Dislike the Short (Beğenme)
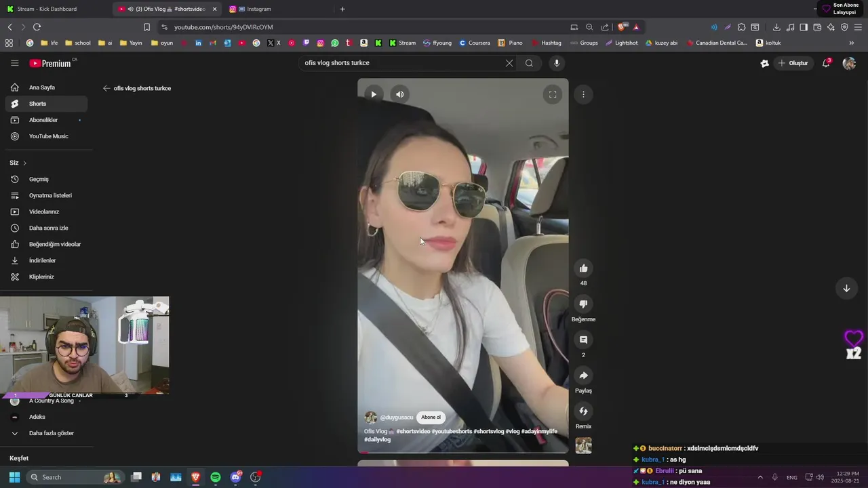 583,304
